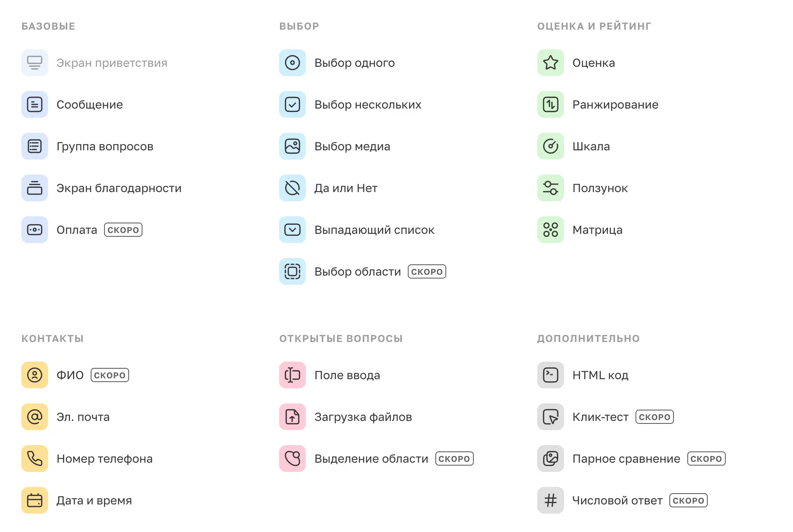
Task: Select the Сообщение block
Action: tap(89, 105)
